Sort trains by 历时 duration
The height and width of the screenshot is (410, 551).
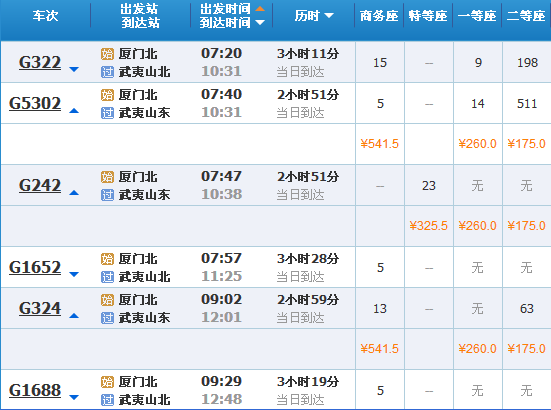(314, 15)
